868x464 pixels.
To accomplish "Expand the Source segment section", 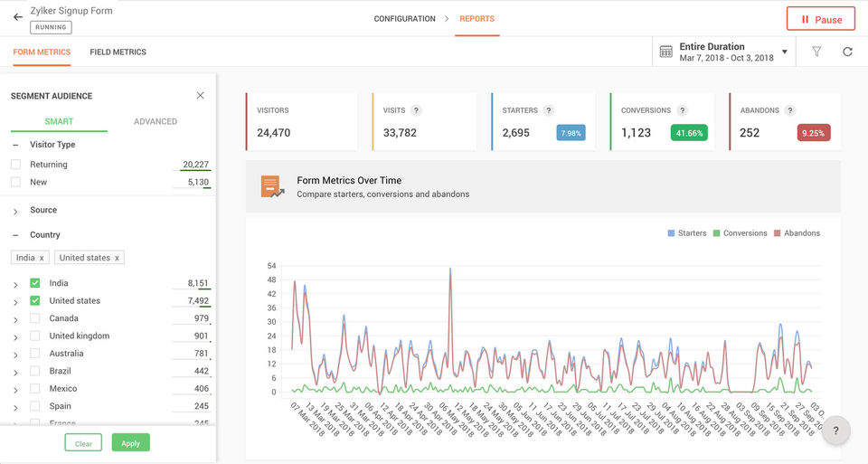I will (x=15, y=211).
